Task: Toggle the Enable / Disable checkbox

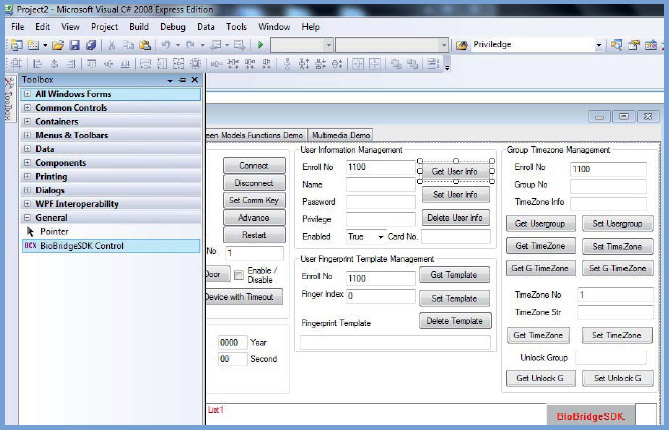Action: [x=239, y=275]
